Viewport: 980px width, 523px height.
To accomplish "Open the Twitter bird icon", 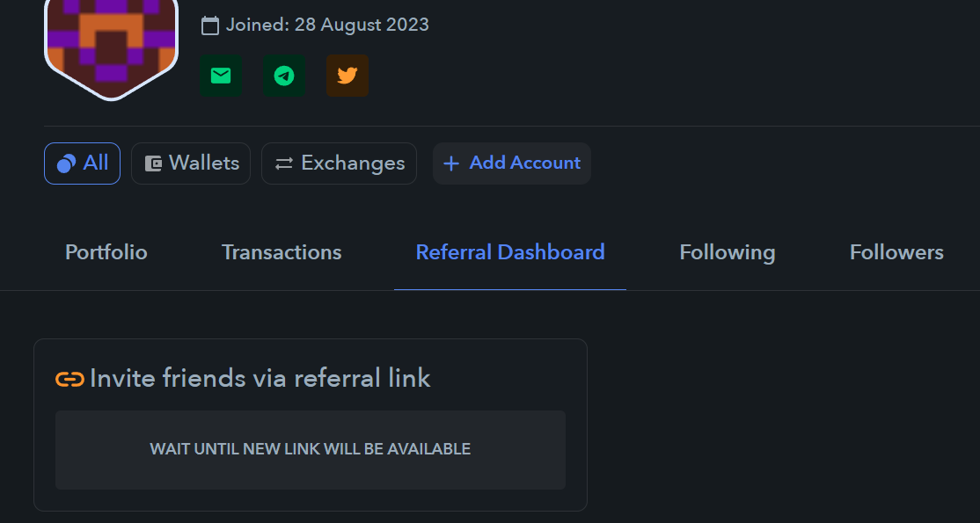I will click(347, 76).
